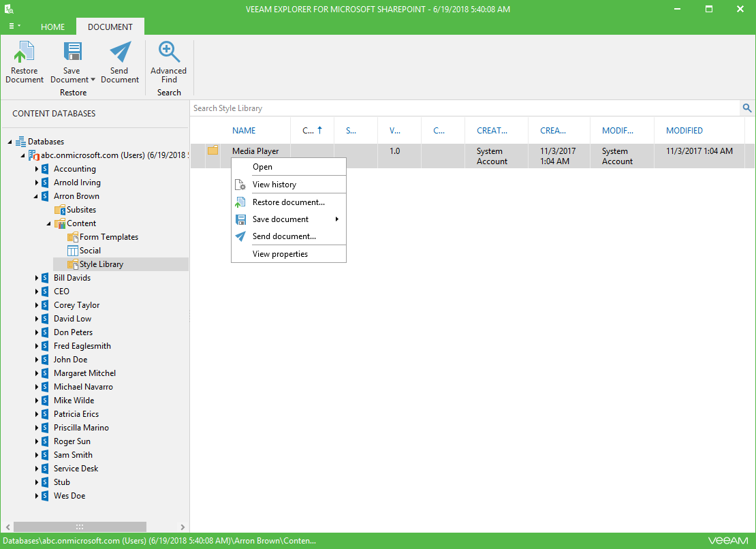The height and width of the screenshot is (549, 756).
Task: Click the Save document menu icon
Action: coord(240,220)
